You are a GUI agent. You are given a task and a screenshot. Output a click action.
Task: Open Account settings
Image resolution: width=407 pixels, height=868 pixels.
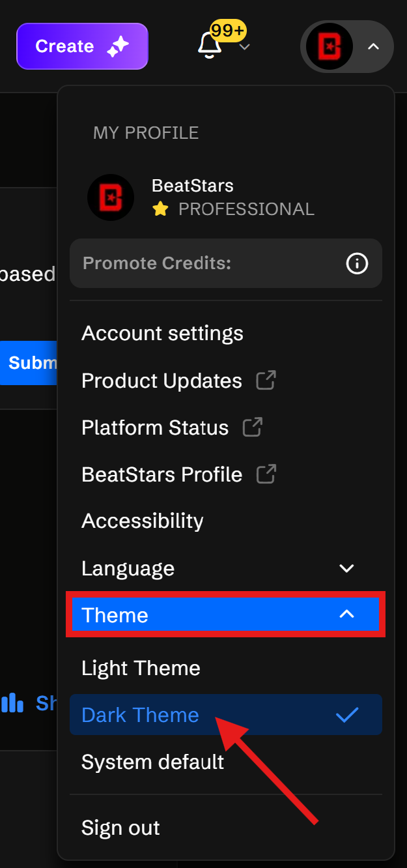[x=162, y=333]
